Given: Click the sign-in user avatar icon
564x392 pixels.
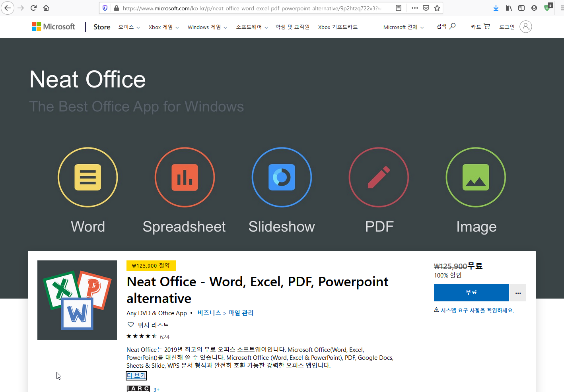Looking at the screenshot, I should click(x=525, y=27).
